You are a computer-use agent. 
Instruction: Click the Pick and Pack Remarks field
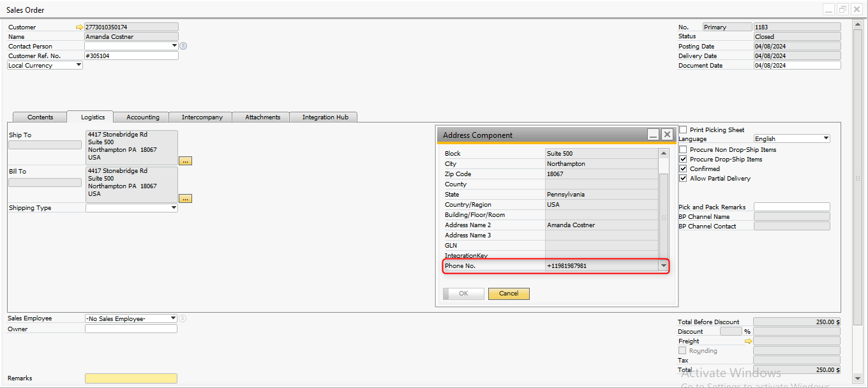(x=791, y=207)
